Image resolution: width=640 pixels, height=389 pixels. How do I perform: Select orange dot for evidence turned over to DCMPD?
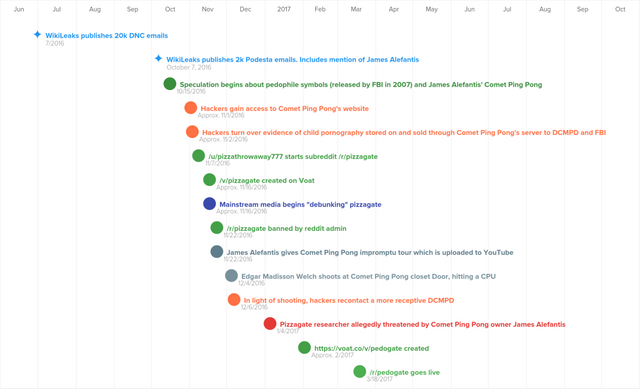pos(192,132)
